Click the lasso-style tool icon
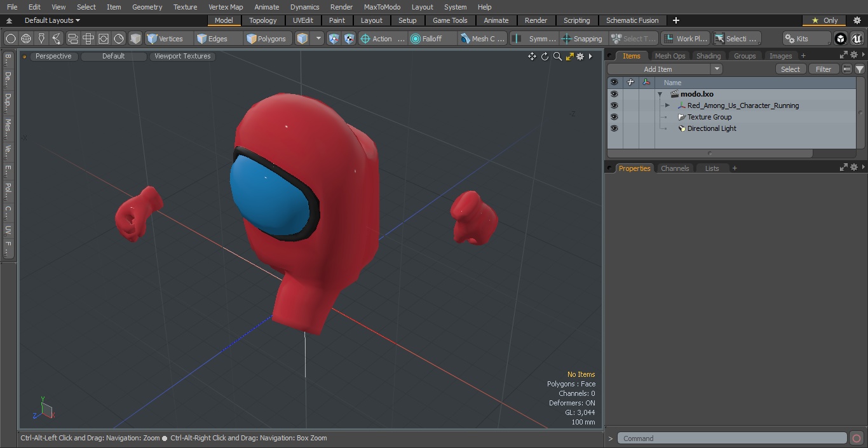Screen dimensions: 868x448 [x=57, y=39]
